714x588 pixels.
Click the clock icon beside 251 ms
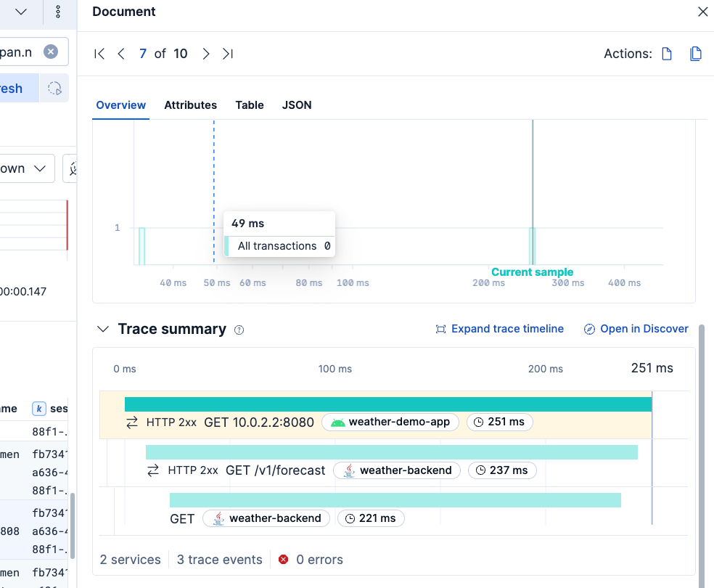tap(478, 422)
